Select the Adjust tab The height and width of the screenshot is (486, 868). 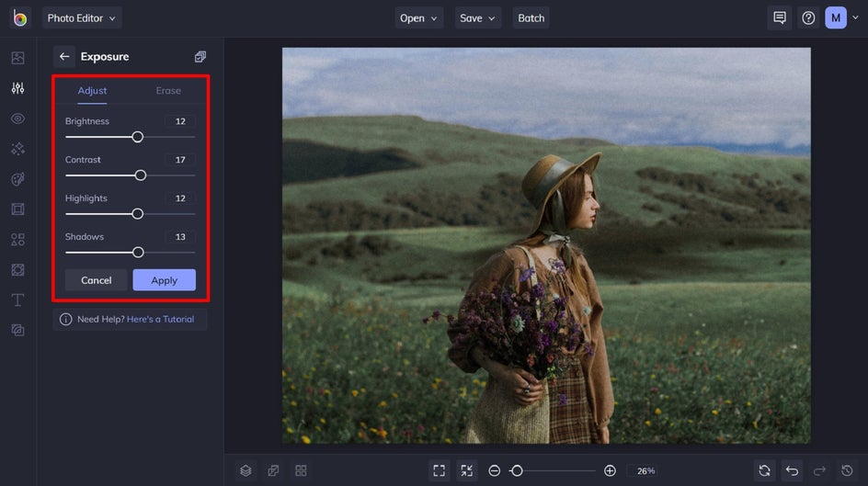[x=92, y=91]
